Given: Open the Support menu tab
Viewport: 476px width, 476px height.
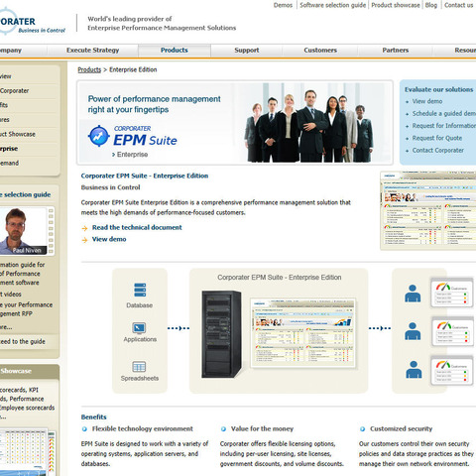Looking at the screenshot, I should coord(247,51).
